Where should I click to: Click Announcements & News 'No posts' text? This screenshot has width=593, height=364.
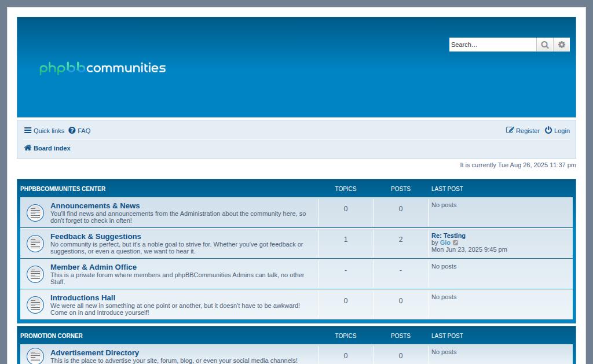(444, 205)
